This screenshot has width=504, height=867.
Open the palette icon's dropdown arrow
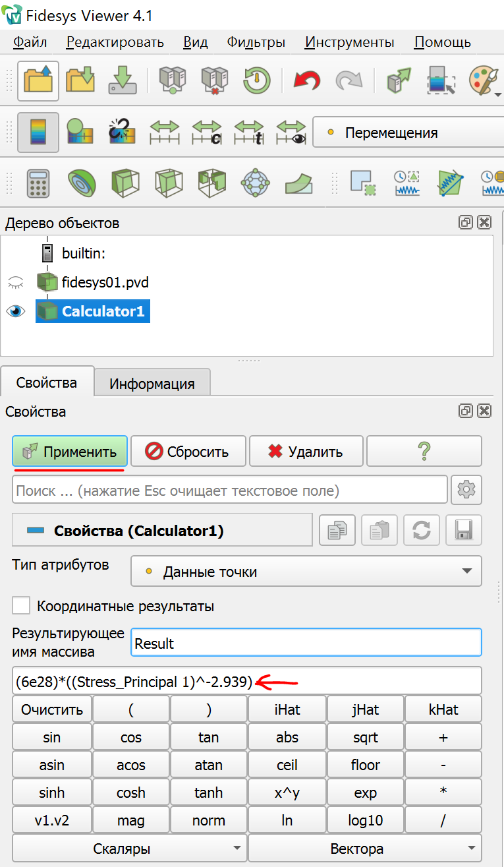[499, 94]
